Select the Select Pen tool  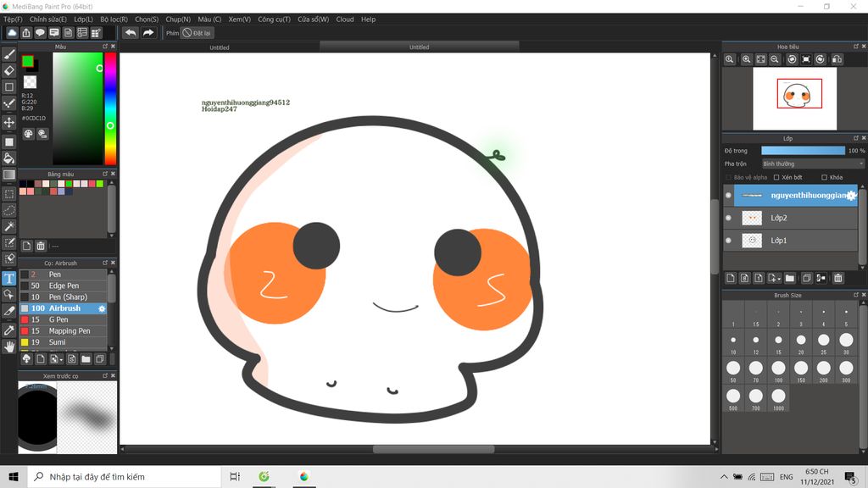point(9,242)
